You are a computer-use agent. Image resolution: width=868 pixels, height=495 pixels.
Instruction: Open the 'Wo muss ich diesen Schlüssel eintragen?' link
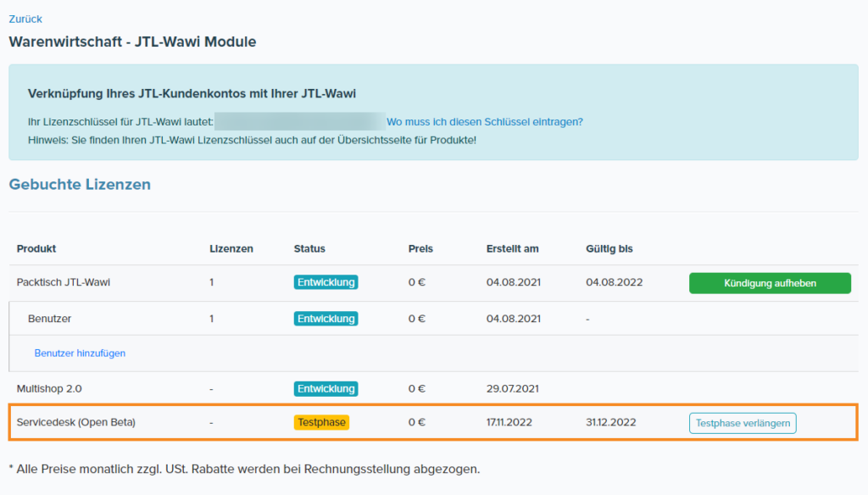coord(484,121)
